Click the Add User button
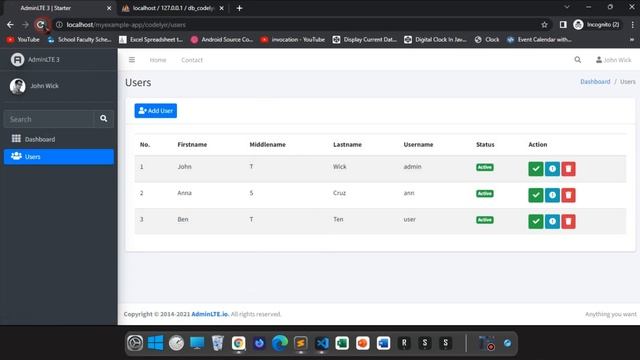Screen dimensions: 640x360 point(156,111)
